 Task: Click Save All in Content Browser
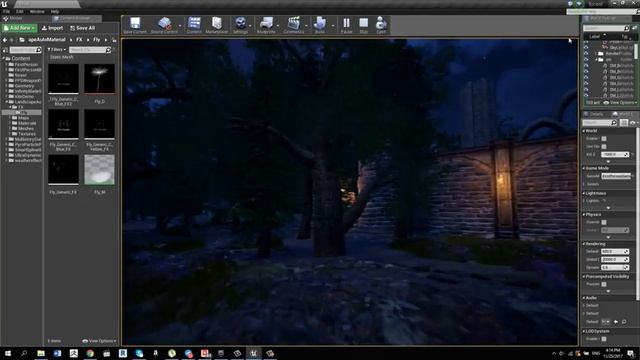[82, 28]
